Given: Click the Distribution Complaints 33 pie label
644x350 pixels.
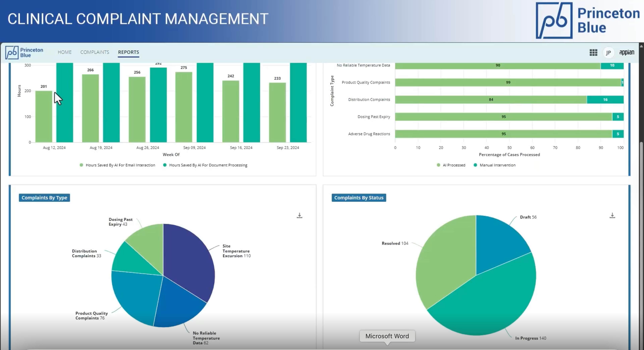Looking at the screenshot, I should [87, 253].
